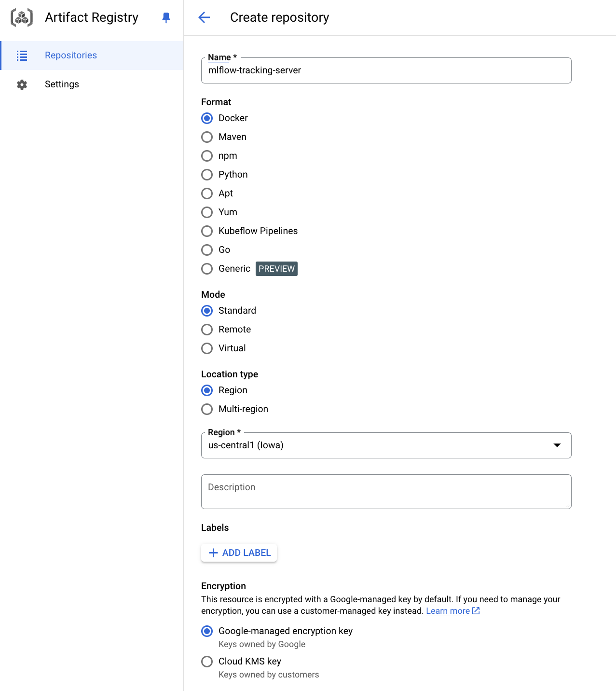Click the Repositories list icon
This screenshot has height=691, width=616.
tap(22, 55)
